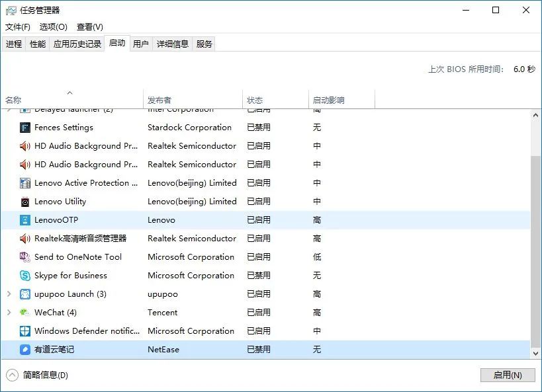542x392 pixels.
Task: Click the Realtek高清晰音频管理器 speaker icon
Action: 25,239
